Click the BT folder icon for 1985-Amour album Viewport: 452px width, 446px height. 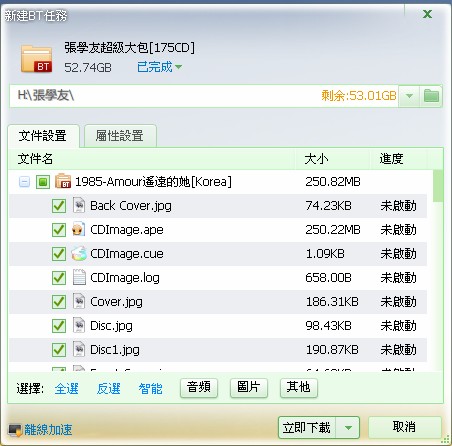[x=63, y=181]
